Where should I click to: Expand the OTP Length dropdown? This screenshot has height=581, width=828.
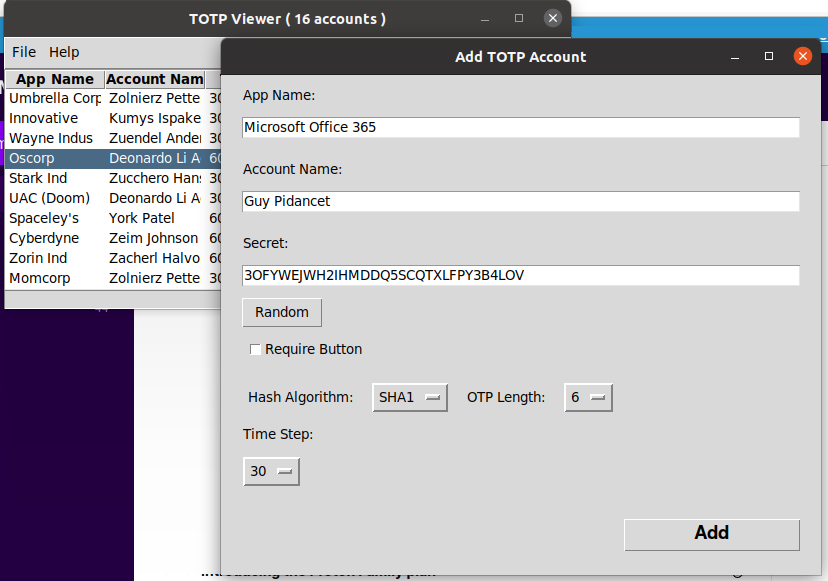[x=588, y=397]
